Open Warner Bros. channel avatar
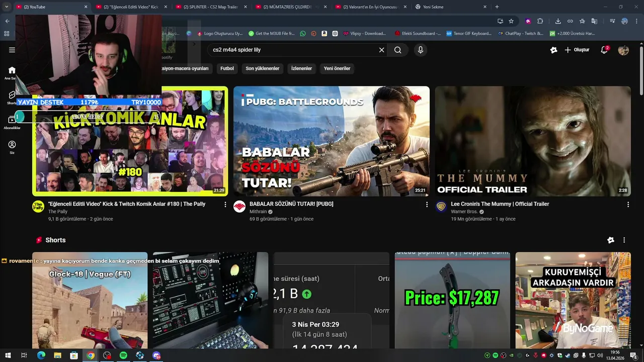Image resolution: width=644 pixels, height=362 pixels. 441,207
